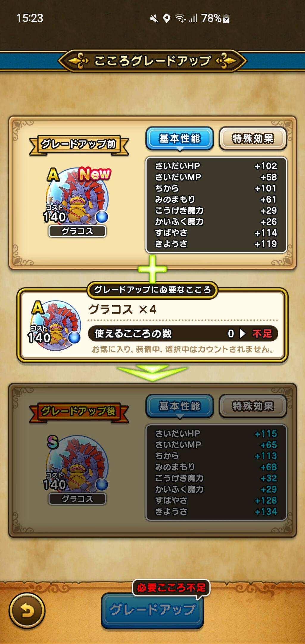
Task: Tap the 使えるこころの数 count bar
Action: [x=183, y=333]
